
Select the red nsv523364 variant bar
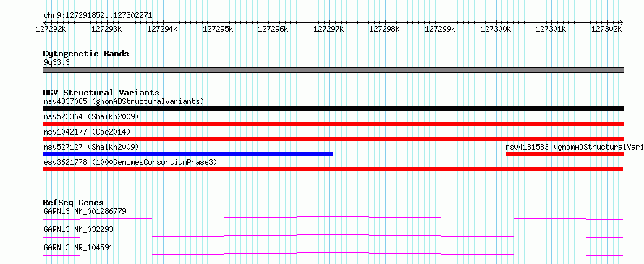[x=333, y=124]
